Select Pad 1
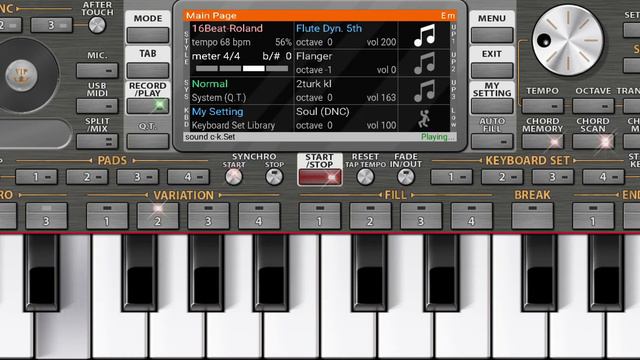 point(37,177)
